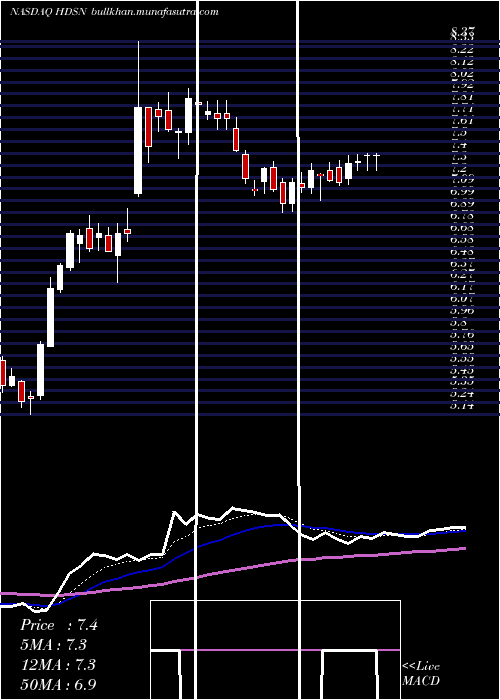The image size is (500, 700).
Task: Click the 6.17 price axis label
Action: [462, 288]
